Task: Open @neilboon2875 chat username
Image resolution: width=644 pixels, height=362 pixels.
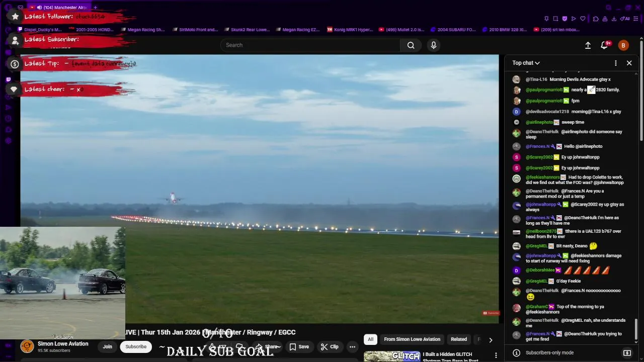Action: coord(541,231)
